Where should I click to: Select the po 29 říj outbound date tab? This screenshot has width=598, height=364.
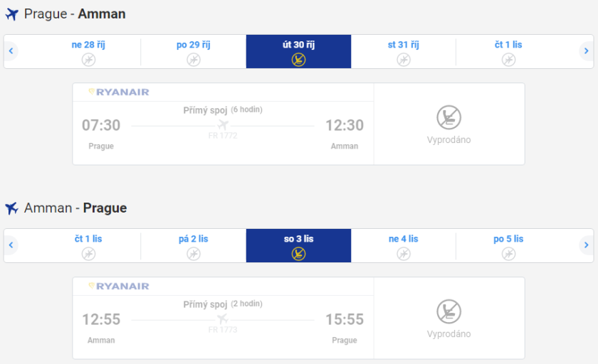coord(194,51)
